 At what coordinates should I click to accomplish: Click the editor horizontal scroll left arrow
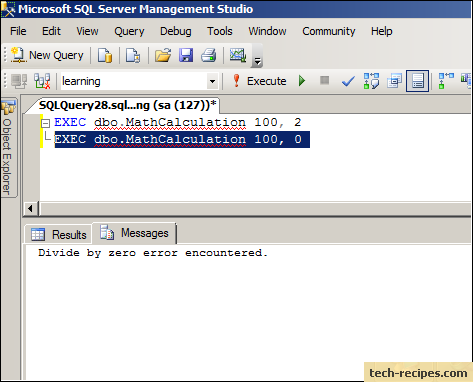coord(31,209)
